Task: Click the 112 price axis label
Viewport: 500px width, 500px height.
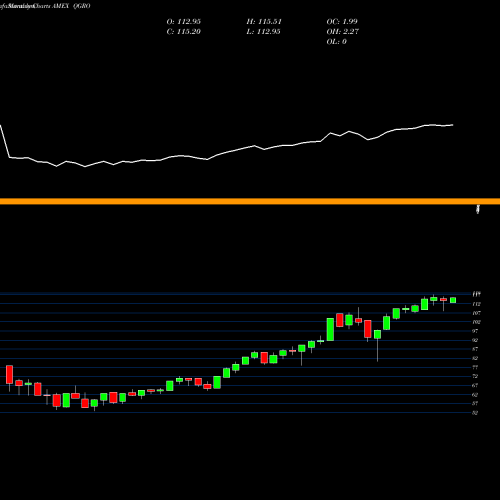Action: click(476, 304)
